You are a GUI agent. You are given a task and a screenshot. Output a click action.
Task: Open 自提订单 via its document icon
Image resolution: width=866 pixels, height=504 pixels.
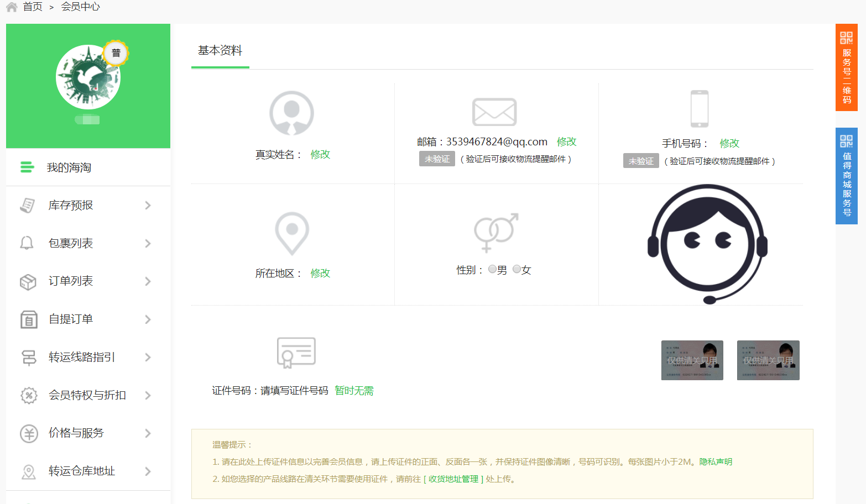[28, 319]
